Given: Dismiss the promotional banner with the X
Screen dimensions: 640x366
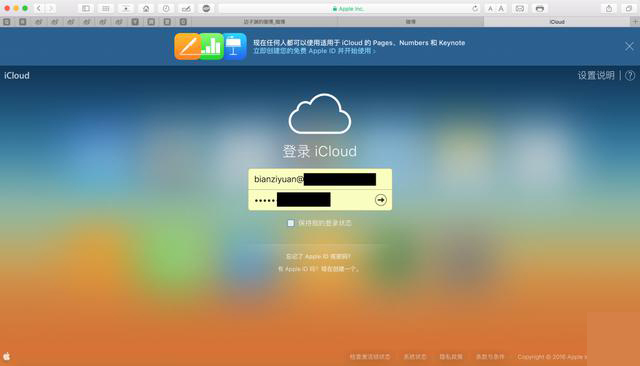Looking at the screenshot, I should (629, 47).
